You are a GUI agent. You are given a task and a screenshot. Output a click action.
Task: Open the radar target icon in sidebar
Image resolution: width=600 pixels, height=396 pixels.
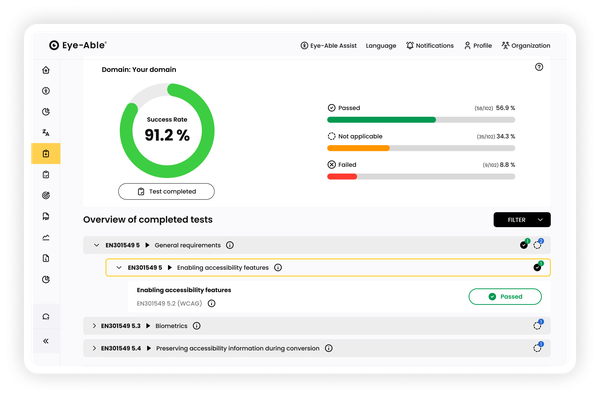[x=46, y=196]
